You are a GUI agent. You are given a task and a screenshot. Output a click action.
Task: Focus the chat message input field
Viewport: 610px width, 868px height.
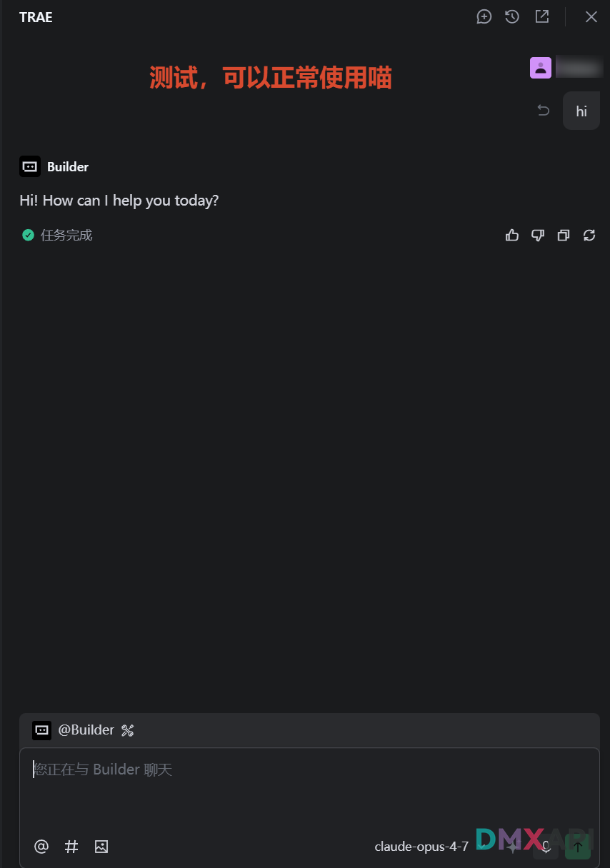[x=309, y=785]
